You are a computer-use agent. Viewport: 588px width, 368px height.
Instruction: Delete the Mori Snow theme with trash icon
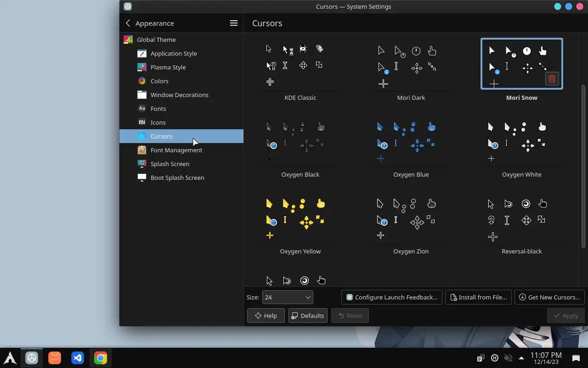[552, 79]
